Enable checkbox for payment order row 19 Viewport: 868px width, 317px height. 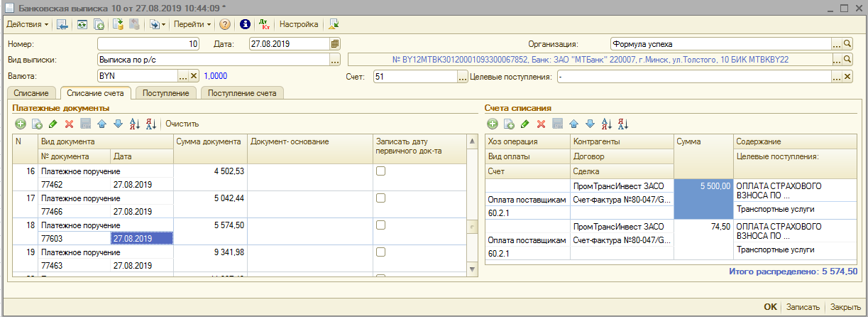381,252
